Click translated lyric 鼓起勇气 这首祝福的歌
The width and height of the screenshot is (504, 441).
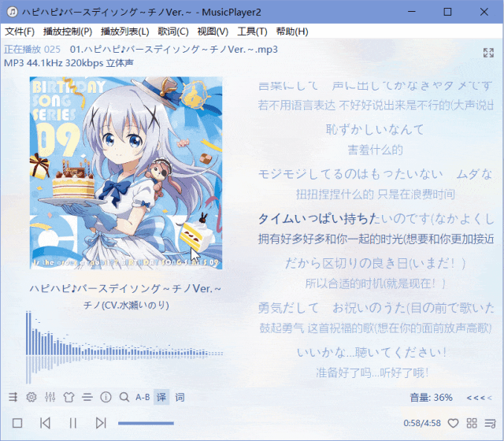[376, 328]
